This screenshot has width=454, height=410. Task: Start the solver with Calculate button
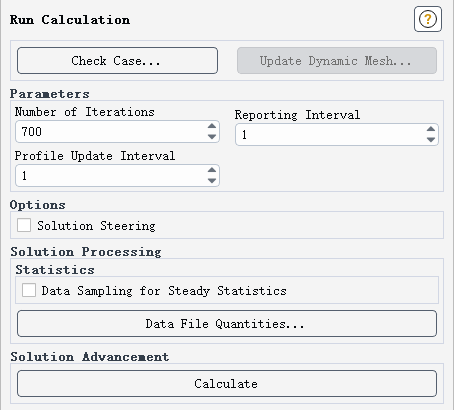[x=227, y=384]
